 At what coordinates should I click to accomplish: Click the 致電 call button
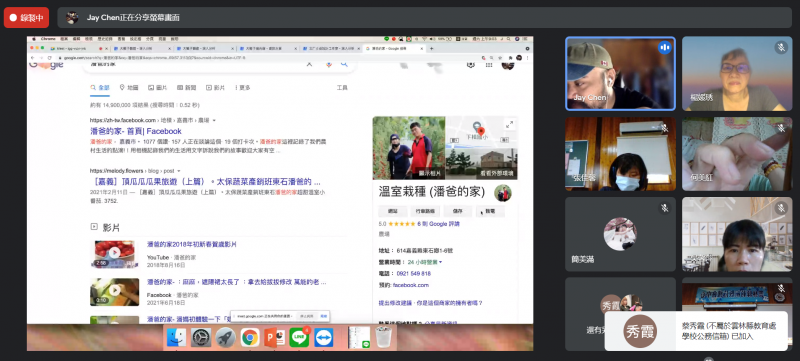coord(490,211)
